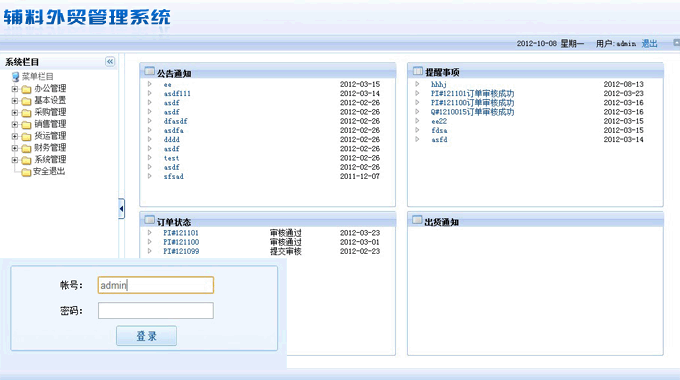Open reminder PI#121100订单审核成功
Image resolution: width=680 pixels, height=380 pixels.
point(472,103)
